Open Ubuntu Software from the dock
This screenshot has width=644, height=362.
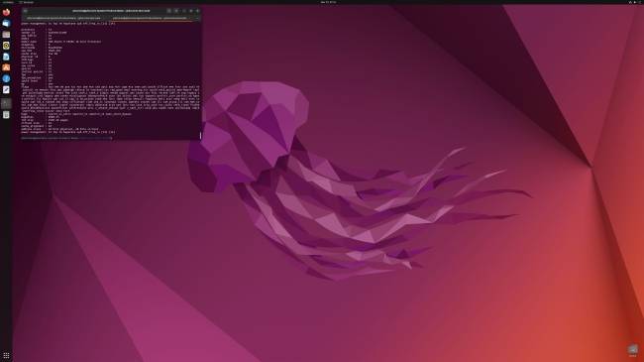pyautogui.click(x=6, y=67)
